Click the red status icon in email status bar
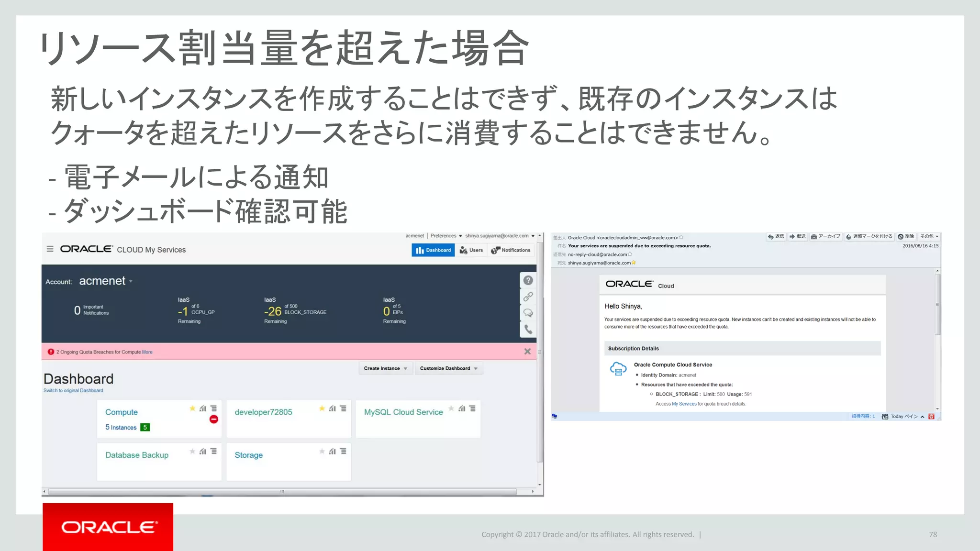This screenshot has height=551, width=980. pyautogui.click(x=931, y=417)
